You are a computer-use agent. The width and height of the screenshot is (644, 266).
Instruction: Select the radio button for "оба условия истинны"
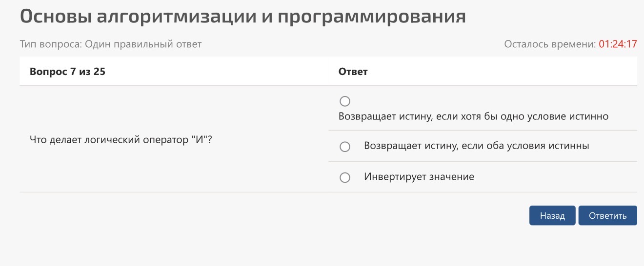click(x=345, y=147)
